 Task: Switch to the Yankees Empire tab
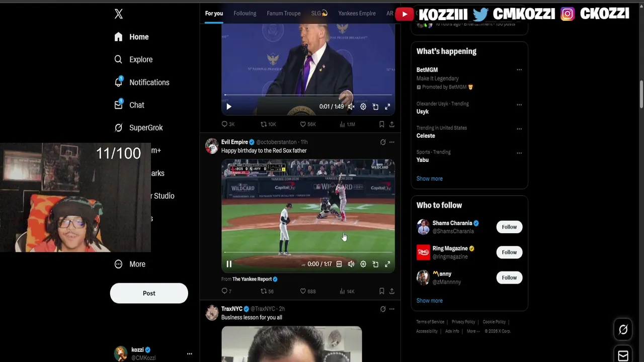(357, 14)
